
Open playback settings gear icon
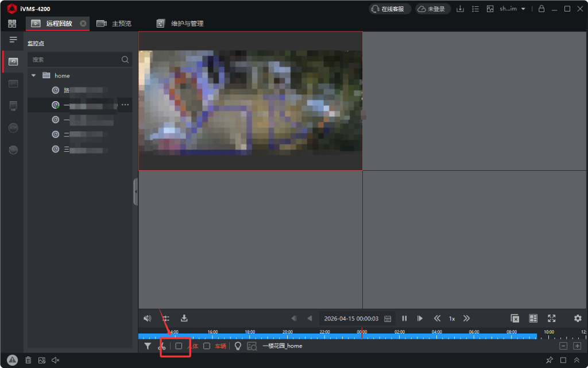click(578, 319)
